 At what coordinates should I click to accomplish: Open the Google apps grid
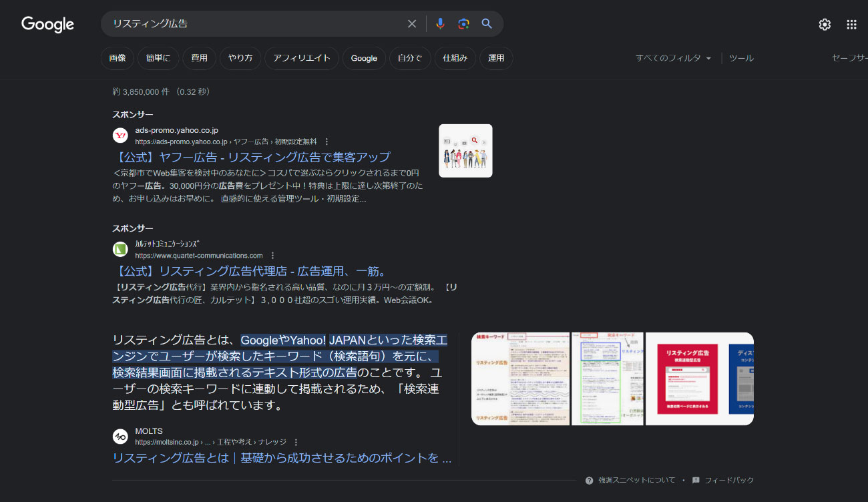[851, 25]
